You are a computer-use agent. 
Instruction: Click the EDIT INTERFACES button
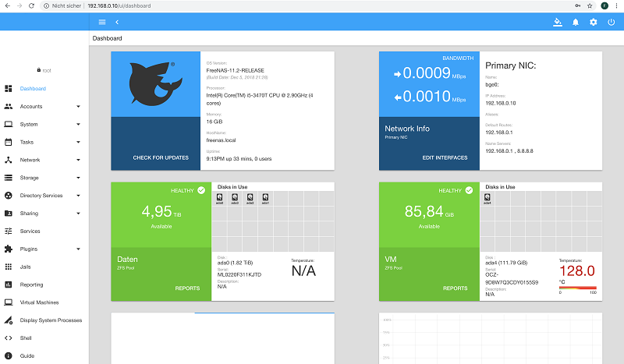[x=445, y=157]
